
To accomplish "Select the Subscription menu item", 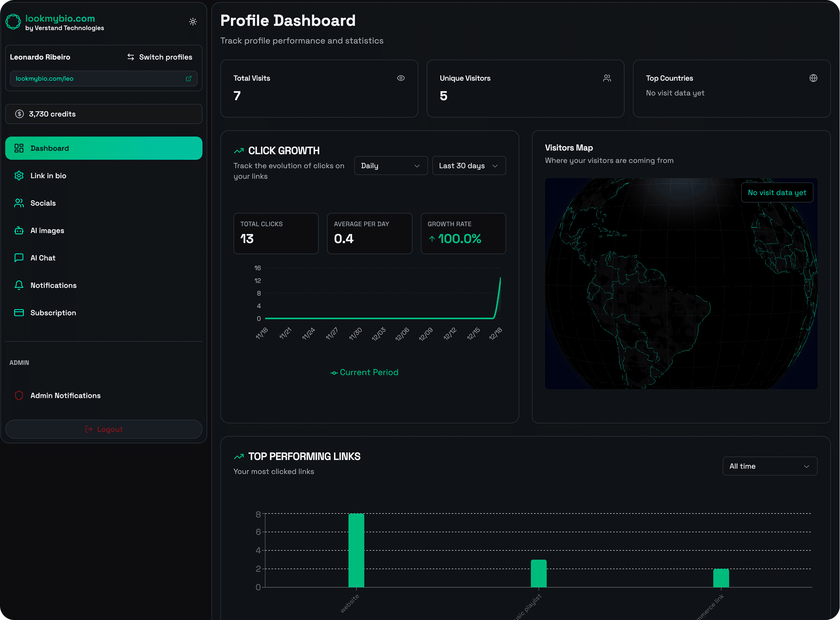I will 53,312.
